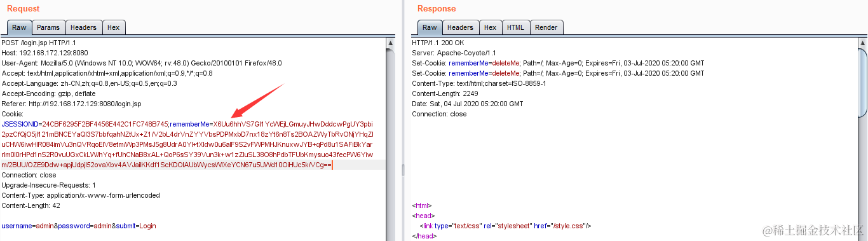Image resolution: width=868 pixels, height=241 pixels.
Task: Click the request pane scrollbar up arrow
Action: click(390, 43)
